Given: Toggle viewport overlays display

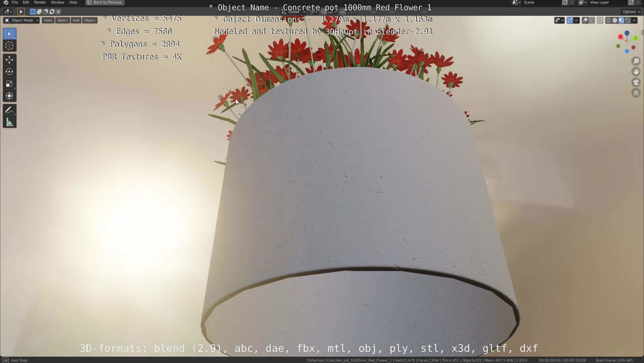Looking at the screenshot, I should pyautogui.click(x=585, y=20).
